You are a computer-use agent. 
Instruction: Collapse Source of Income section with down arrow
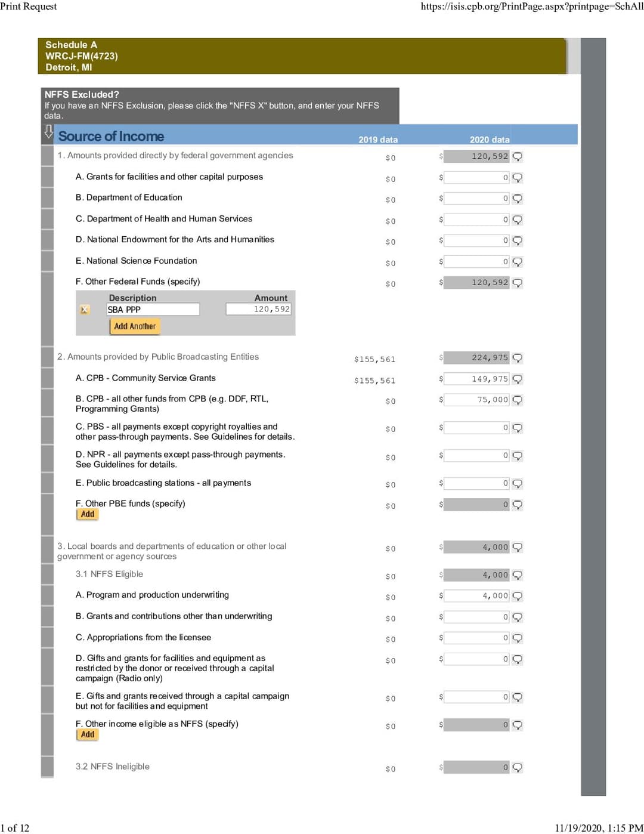(x=49, y=132)
